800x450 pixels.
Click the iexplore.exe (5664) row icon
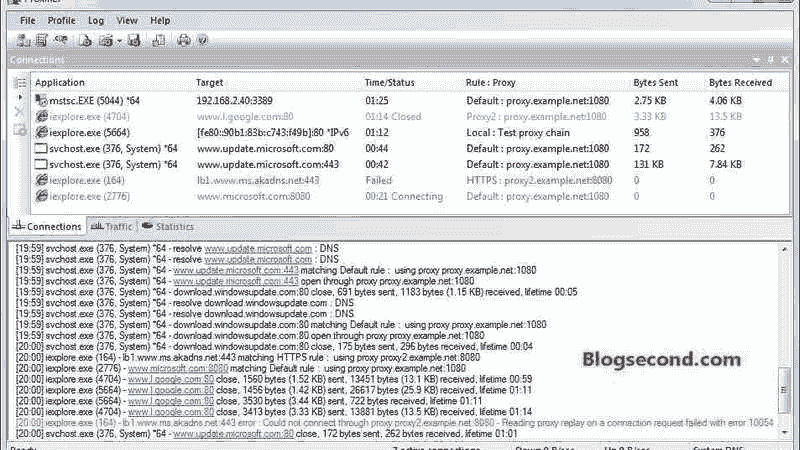pyautogui.click(x=41, y=133)
